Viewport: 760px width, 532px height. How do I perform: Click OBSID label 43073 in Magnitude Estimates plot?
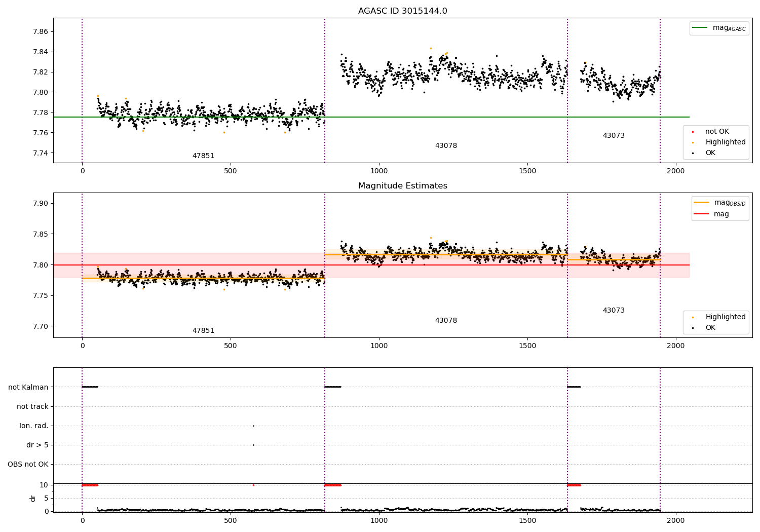coord(614,311)
